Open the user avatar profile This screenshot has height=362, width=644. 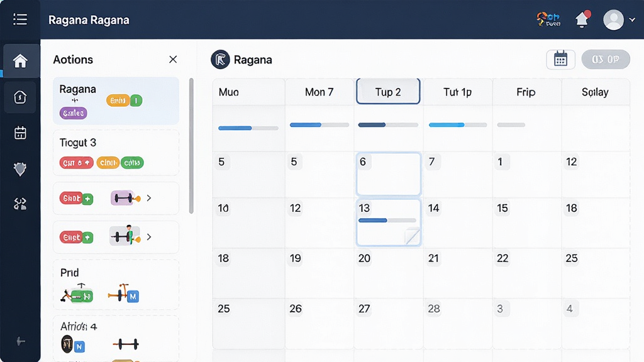613,19
